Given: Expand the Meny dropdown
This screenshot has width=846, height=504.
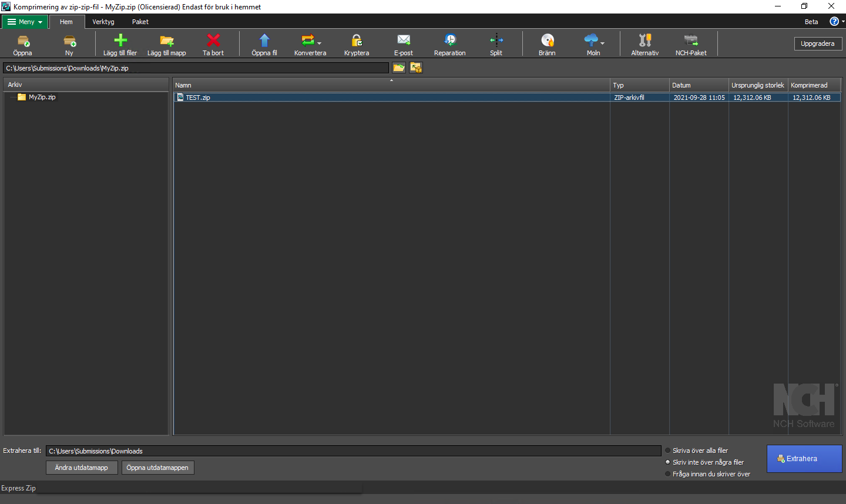Looking at the screenshot, I should (x=25, y=22).
